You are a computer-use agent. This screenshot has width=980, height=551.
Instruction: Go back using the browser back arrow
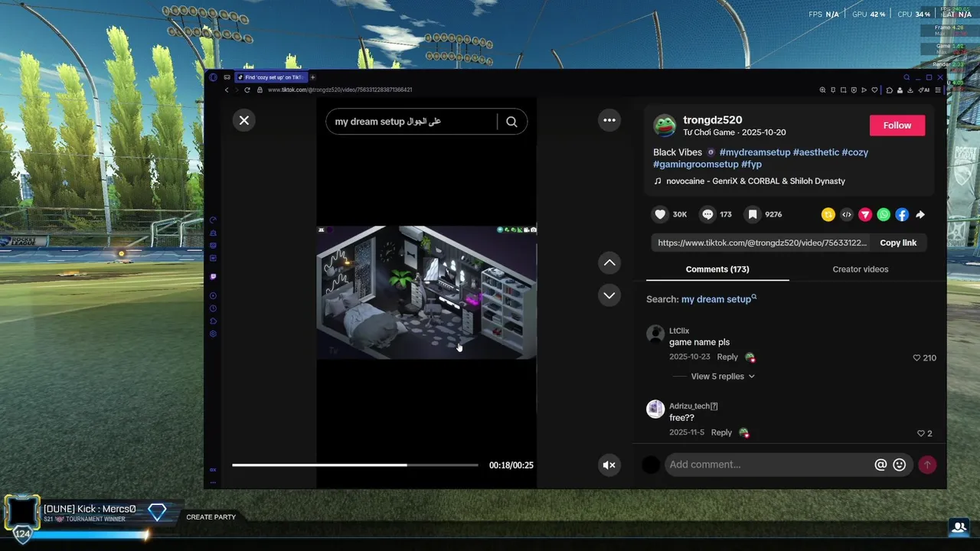[227, 90]
